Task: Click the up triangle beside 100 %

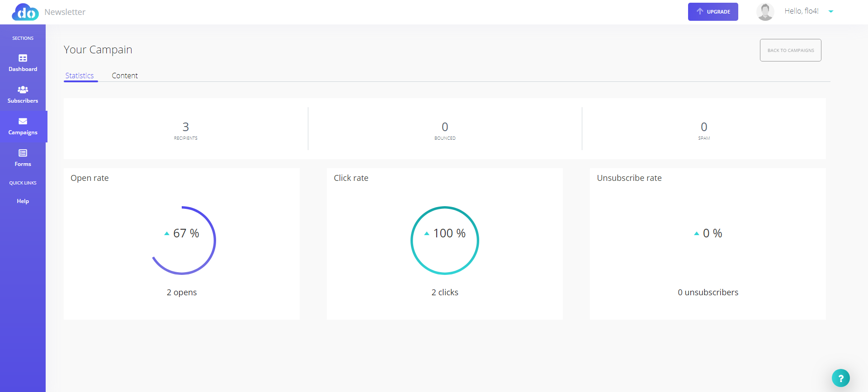Action: 427,234
